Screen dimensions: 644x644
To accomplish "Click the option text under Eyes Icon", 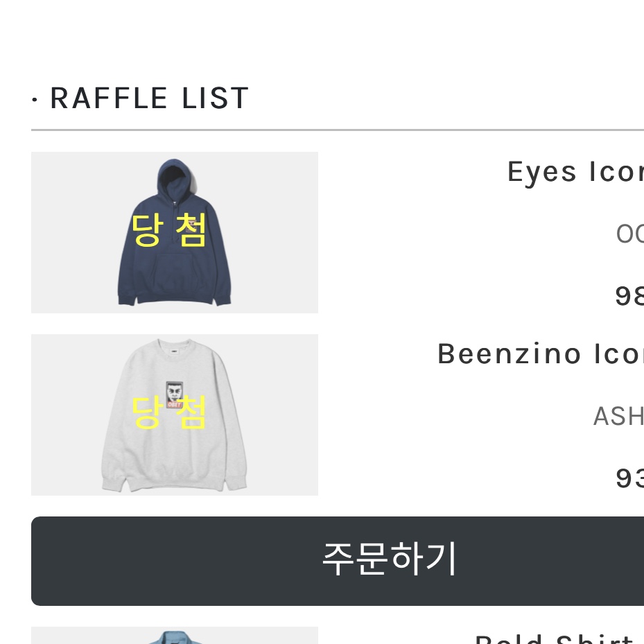I will tap(629, 235).
